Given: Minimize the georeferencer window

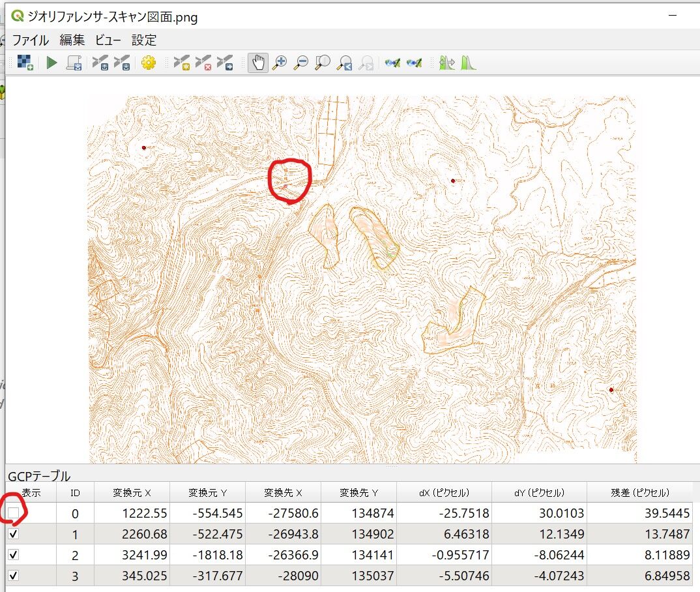Looking at the screenshot, I should tap(673, 15).
